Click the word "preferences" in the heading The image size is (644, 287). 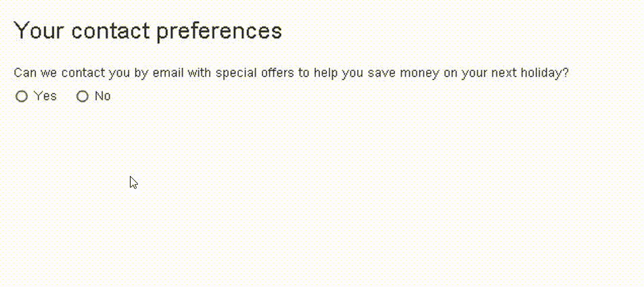click(217, 30)
